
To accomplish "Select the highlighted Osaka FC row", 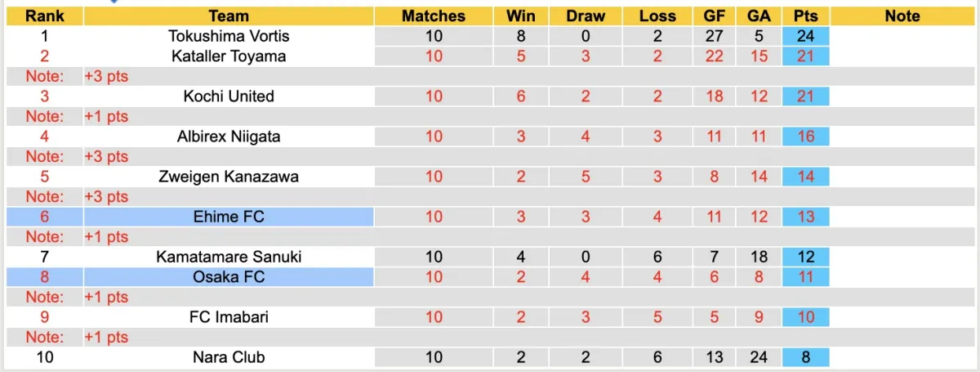I will click(x=229, y=277).
